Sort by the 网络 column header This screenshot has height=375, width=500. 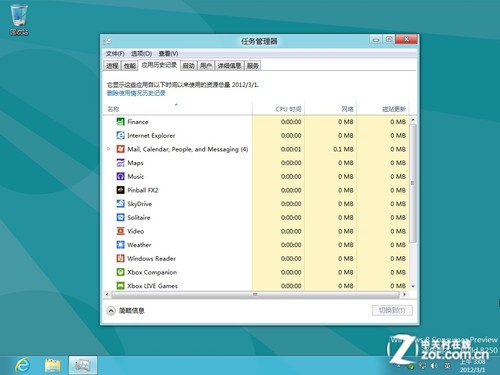331,109
